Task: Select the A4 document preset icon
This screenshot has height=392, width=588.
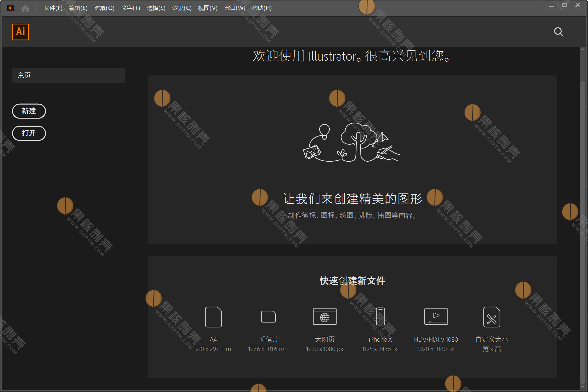Action: click(213, 317)
